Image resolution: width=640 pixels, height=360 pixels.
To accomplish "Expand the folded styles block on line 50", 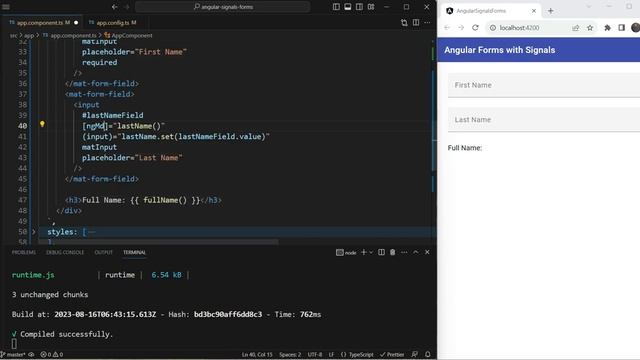I will [x=34, y=232].
